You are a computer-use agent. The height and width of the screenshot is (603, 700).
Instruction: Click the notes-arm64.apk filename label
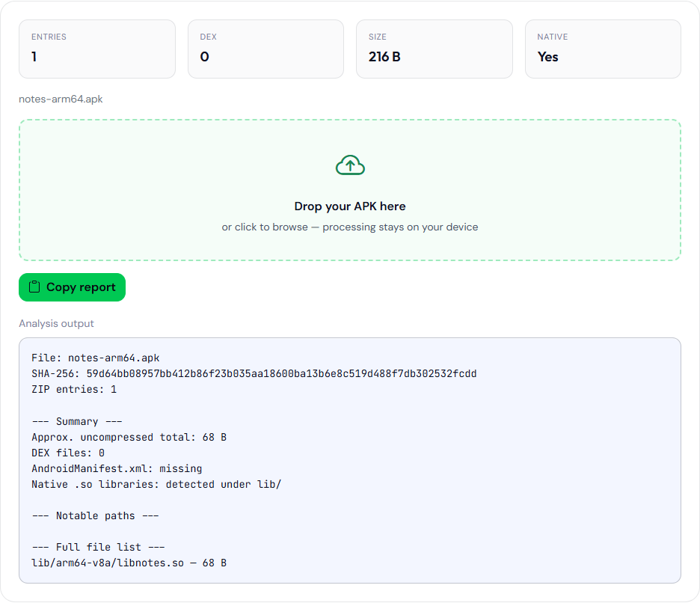point(61,100)
